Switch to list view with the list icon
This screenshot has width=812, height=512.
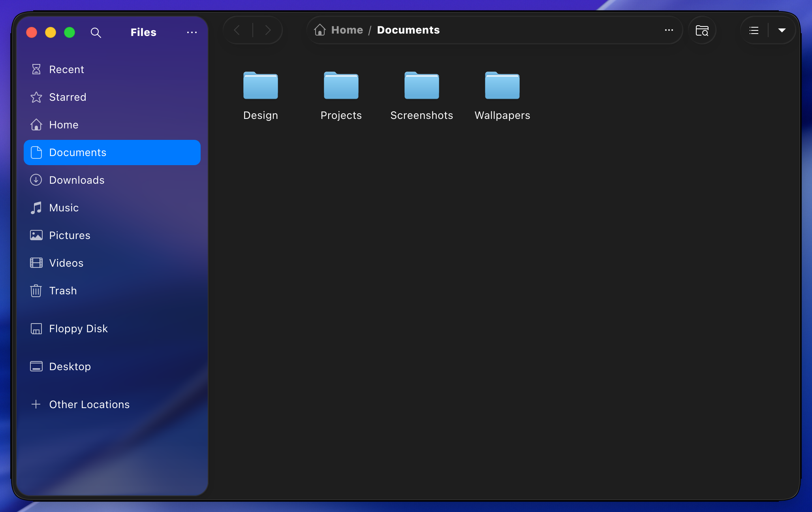tap(754, 30)
